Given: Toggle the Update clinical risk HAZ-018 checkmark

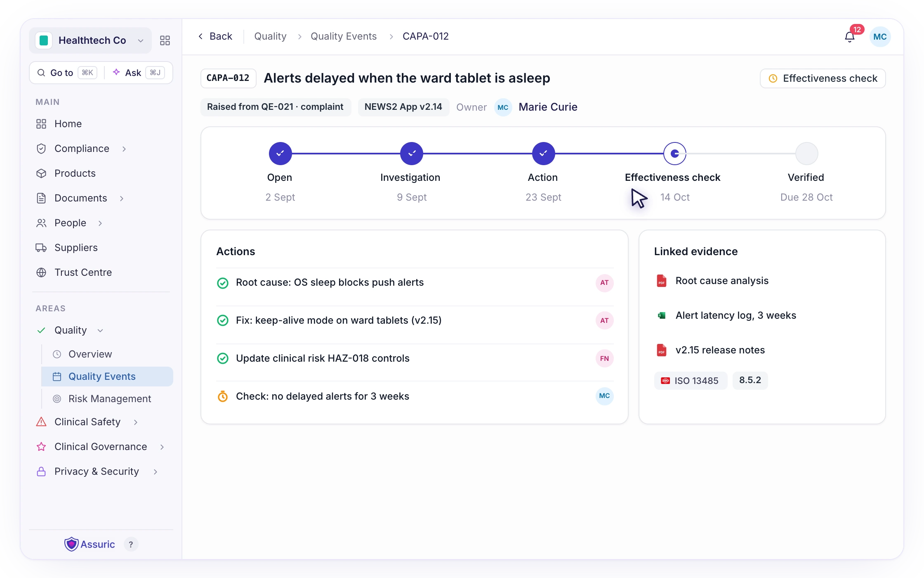Looking at the screenshot, I should 223,358.
